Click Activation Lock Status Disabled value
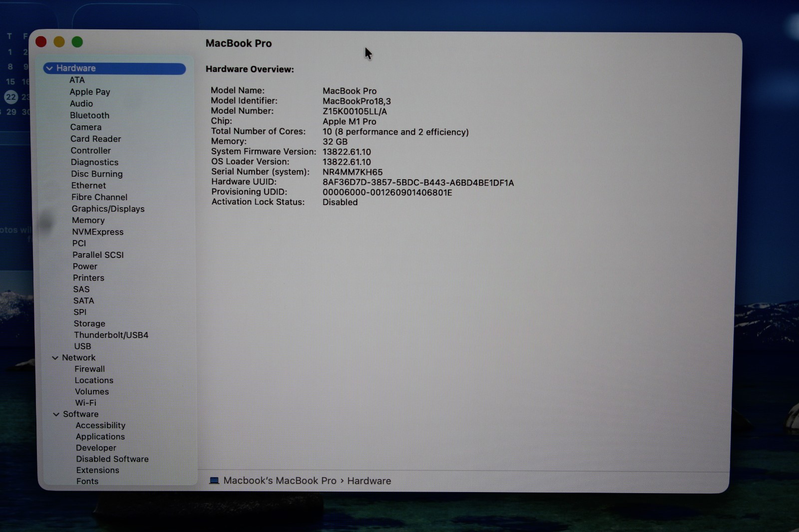This screenshot has width=799, height=532. (340, 202)
